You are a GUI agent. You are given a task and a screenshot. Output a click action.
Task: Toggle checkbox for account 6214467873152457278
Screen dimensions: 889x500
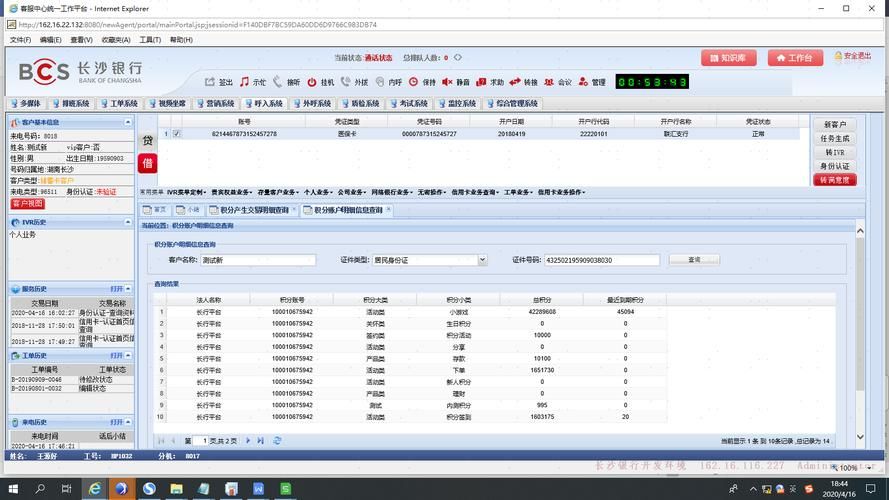coord(177,134)
